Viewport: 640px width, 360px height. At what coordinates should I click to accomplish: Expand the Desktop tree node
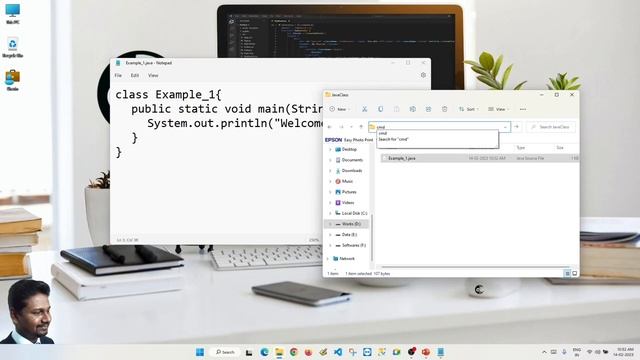(x=330, y=149)
